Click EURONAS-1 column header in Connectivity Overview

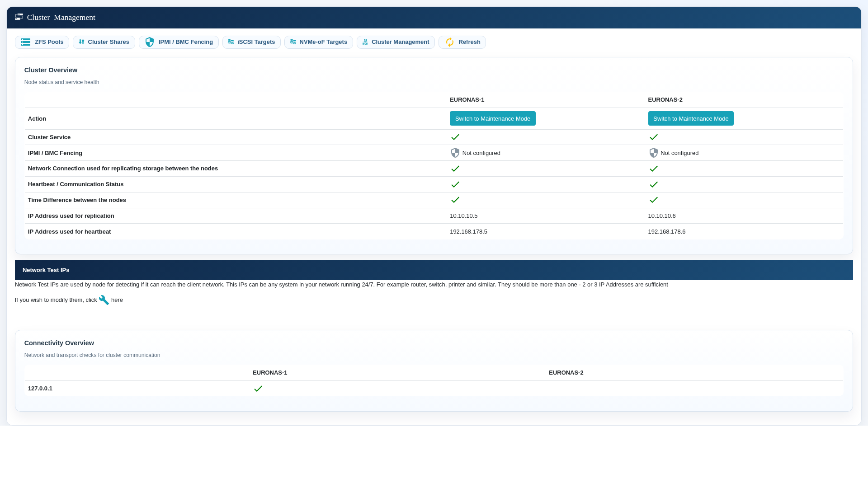click(270, 373)
